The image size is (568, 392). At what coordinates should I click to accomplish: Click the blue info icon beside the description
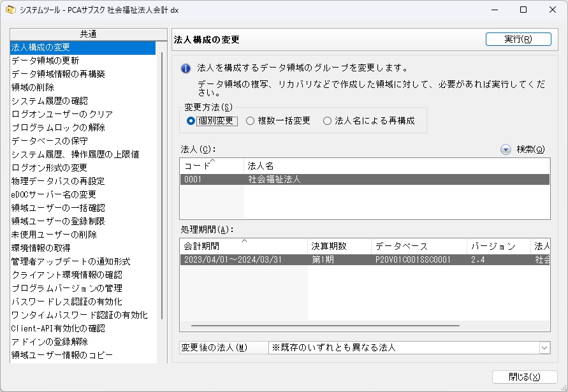tap(186, 68)
